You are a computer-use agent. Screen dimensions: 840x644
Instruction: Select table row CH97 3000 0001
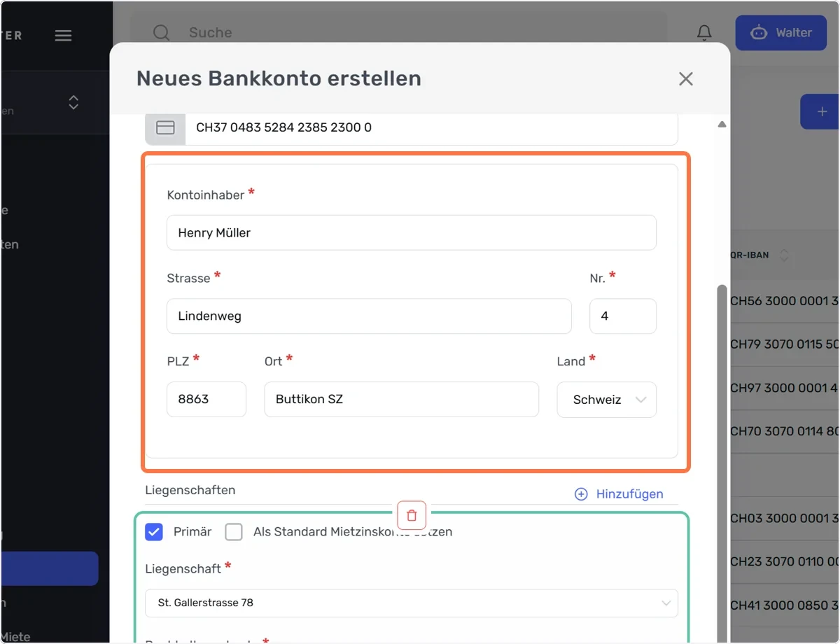[x=785, y=388]
